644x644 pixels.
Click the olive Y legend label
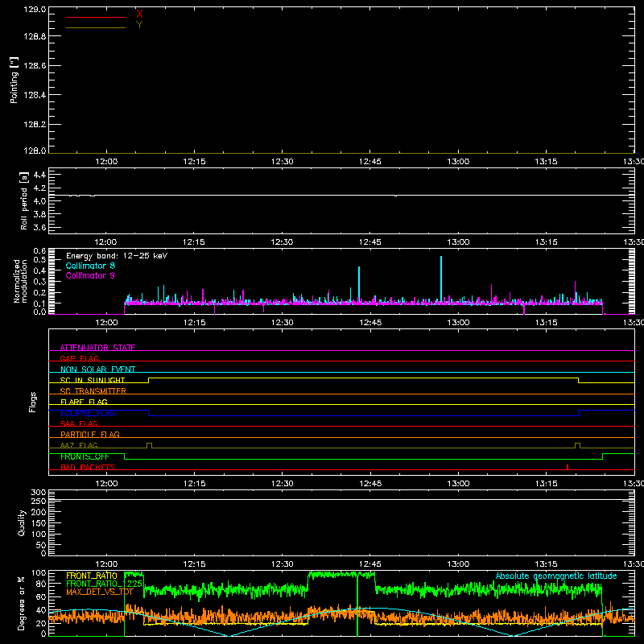coord(139,25)
